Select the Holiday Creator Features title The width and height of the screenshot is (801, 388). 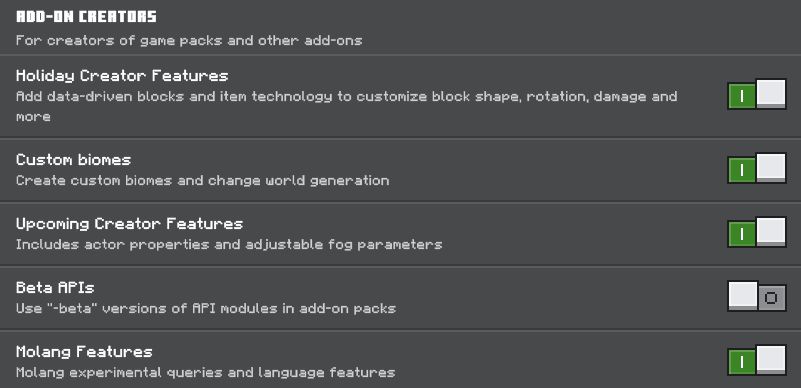click(x=122, y=76)
